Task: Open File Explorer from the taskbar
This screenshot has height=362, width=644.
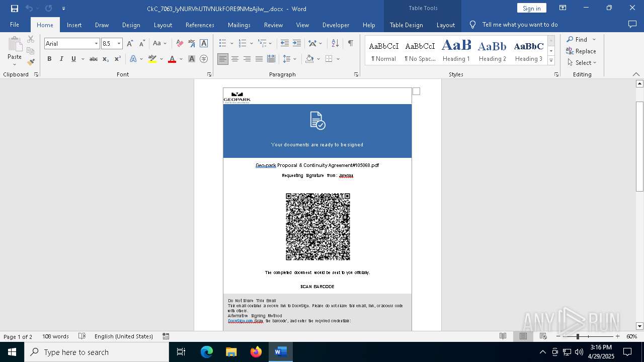Action: tap(231, 352)
